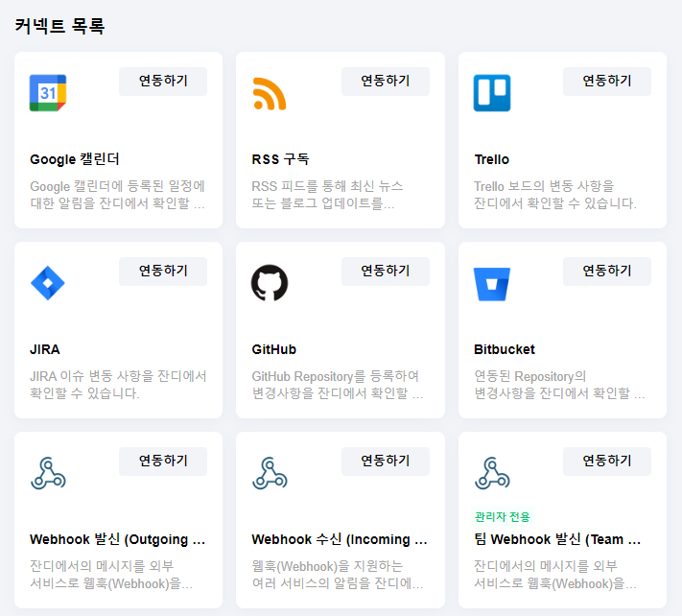Click the RSS 피드를 통해 description

click(327, 195)
